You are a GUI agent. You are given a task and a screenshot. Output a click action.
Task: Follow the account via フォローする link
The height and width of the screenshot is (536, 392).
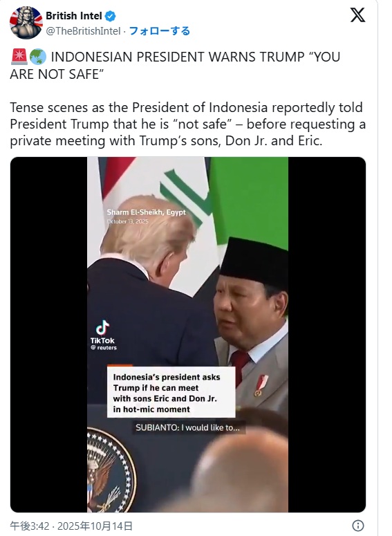[x=159, y=31]
